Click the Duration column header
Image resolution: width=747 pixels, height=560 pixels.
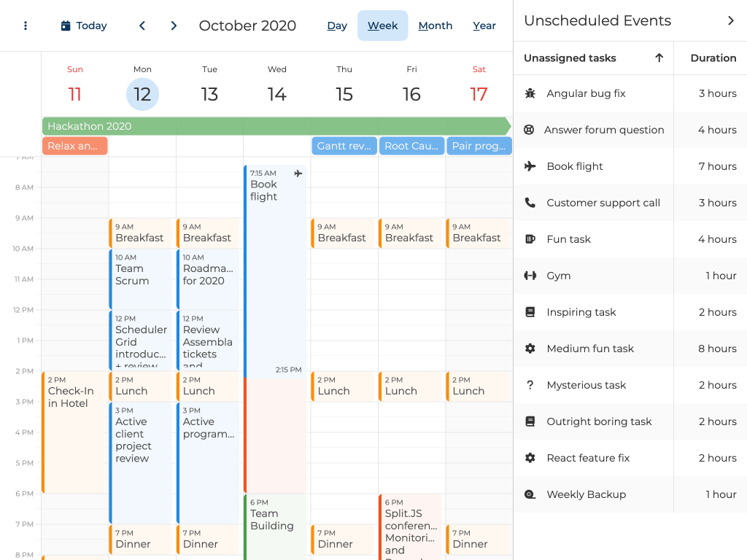tap(713, 58)
